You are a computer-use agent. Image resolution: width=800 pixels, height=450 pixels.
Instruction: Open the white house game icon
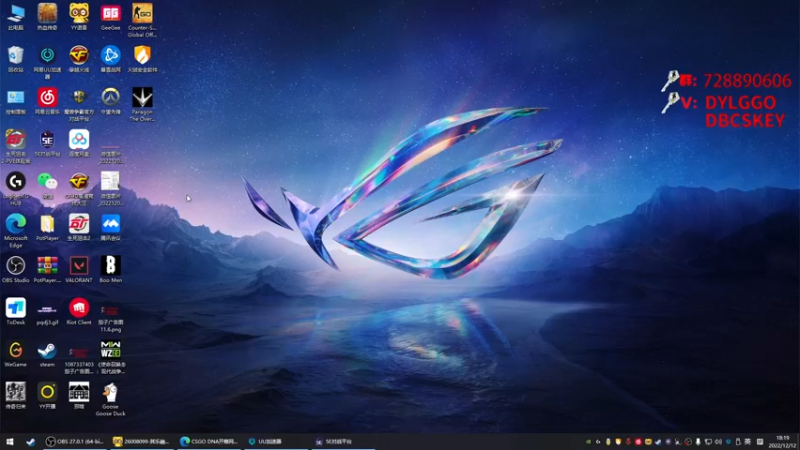79,396
